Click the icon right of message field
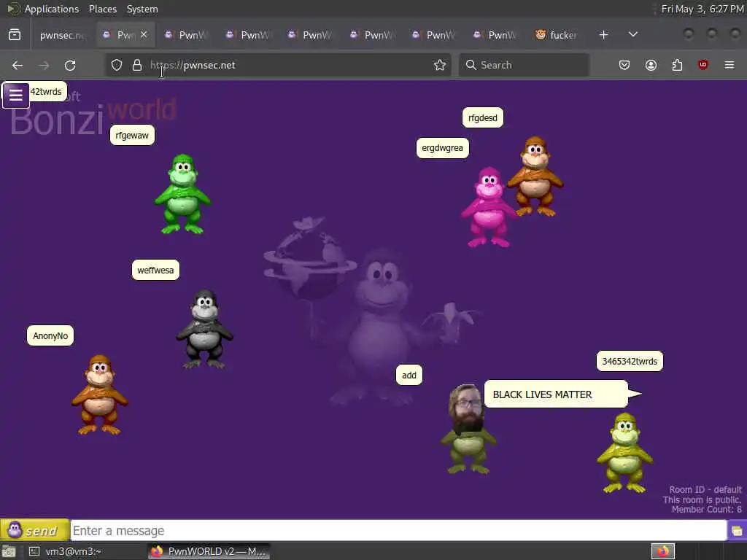The width and height of the screenshot is (747, 560). 737,531
